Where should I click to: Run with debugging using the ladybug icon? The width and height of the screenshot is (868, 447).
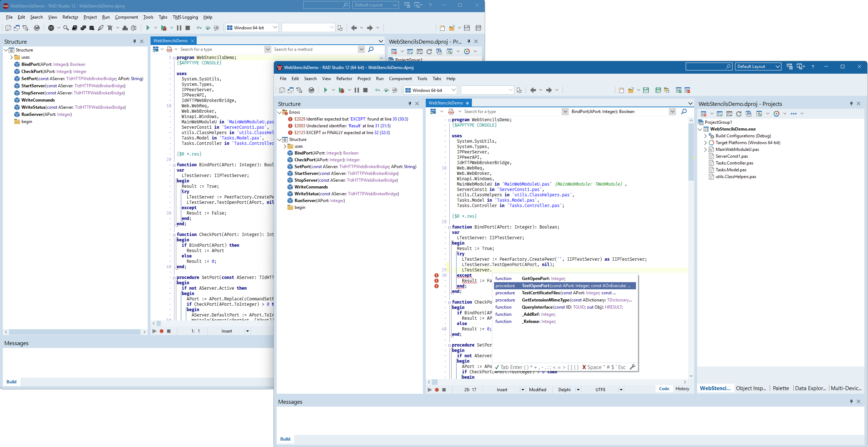click(x=342, y=90)
